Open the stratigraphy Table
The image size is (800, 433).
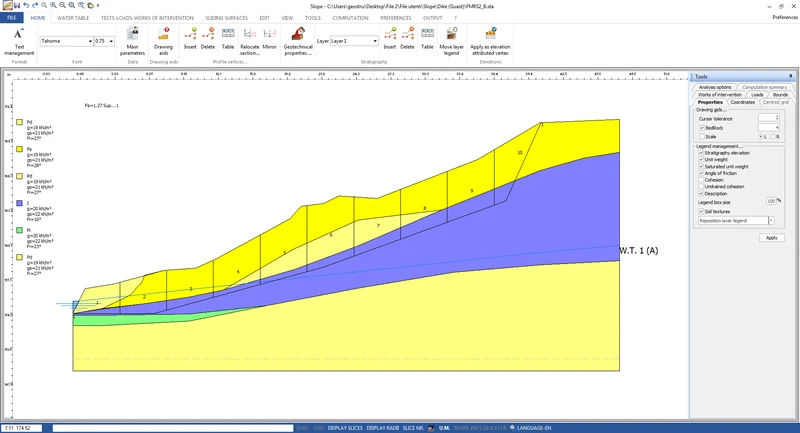[x=428, y=39]
